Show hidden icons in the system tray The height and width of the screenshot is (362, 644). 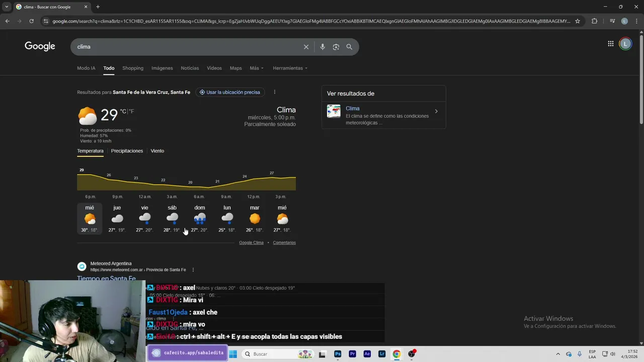[x=557, y=354]
